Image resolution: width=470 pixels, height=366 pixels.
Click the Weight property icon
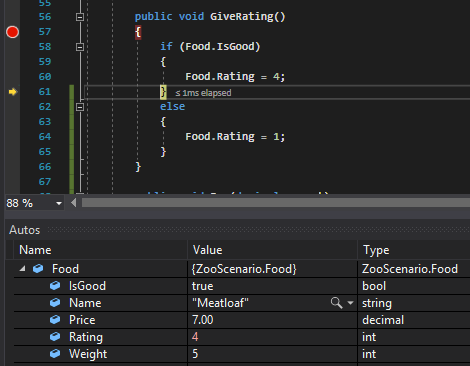pos(55,354)
